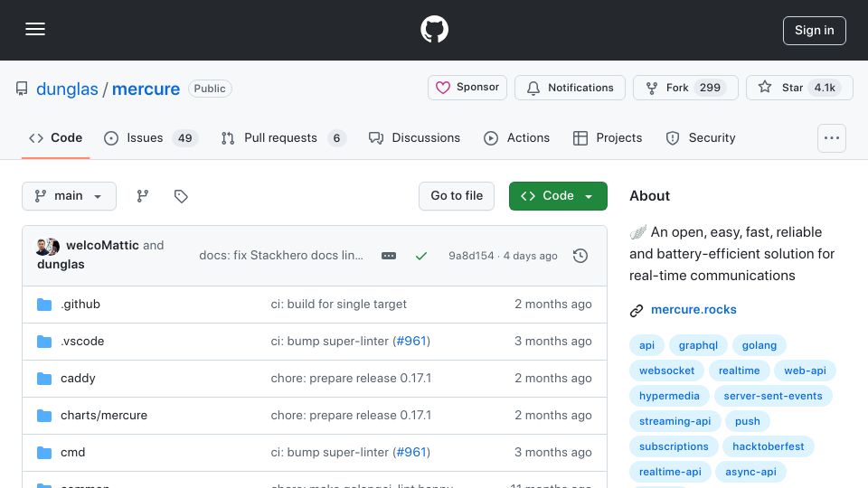The height and width of the screenshot is (488, 868).
Task: Click the GitHub logo
Action: coord(434,29)
